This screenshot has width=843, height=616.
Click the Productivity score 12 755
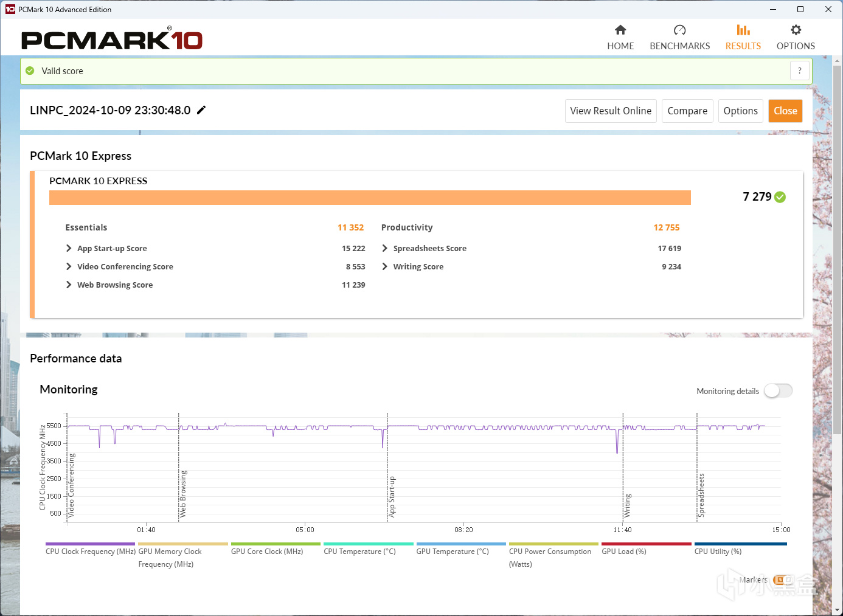pyautogui.click(x=667, y=227)
